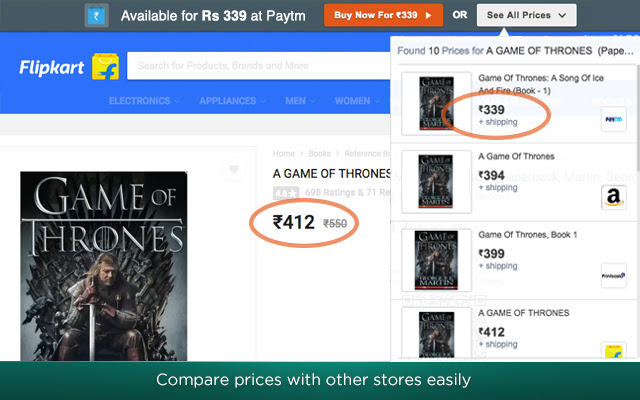Go to the Home breadcrumb link

(284, 154)
